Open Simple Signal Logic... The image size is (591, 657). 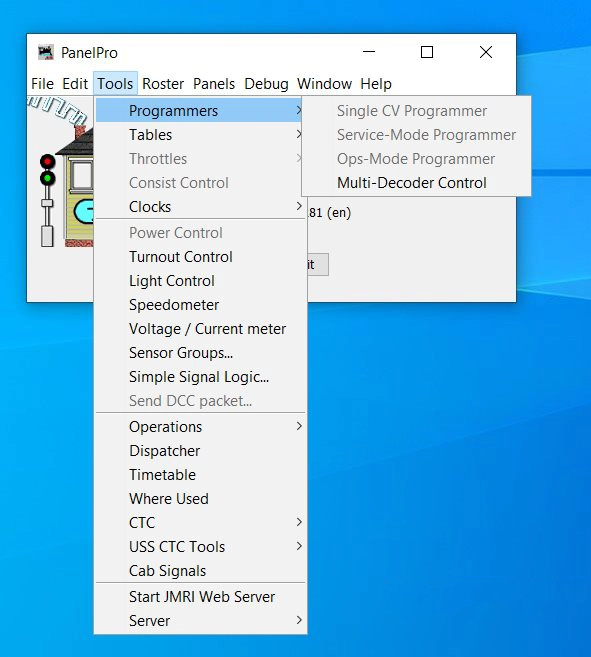pyautogui.click(x=200, y=377)
